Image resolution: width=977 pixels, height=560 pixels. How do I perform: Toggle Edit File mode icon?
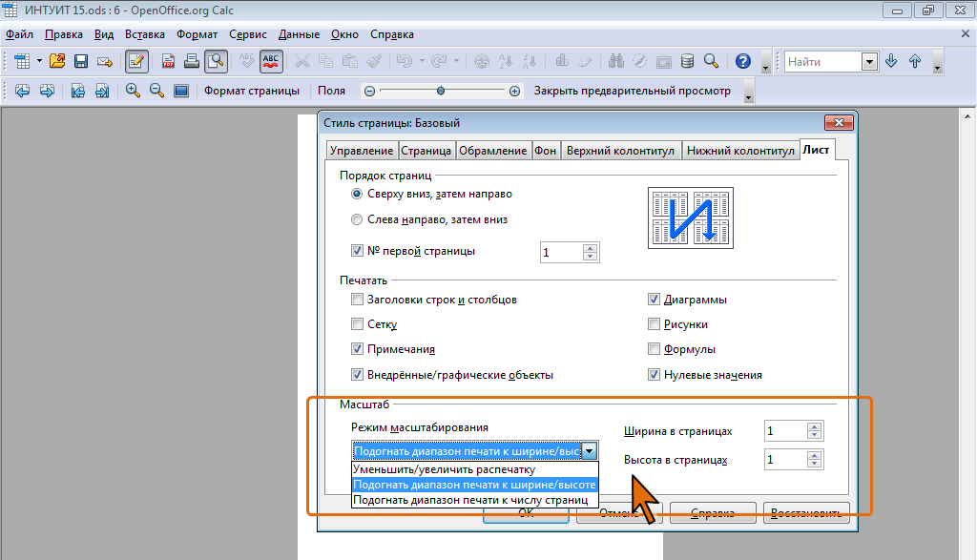coord(136,61)
